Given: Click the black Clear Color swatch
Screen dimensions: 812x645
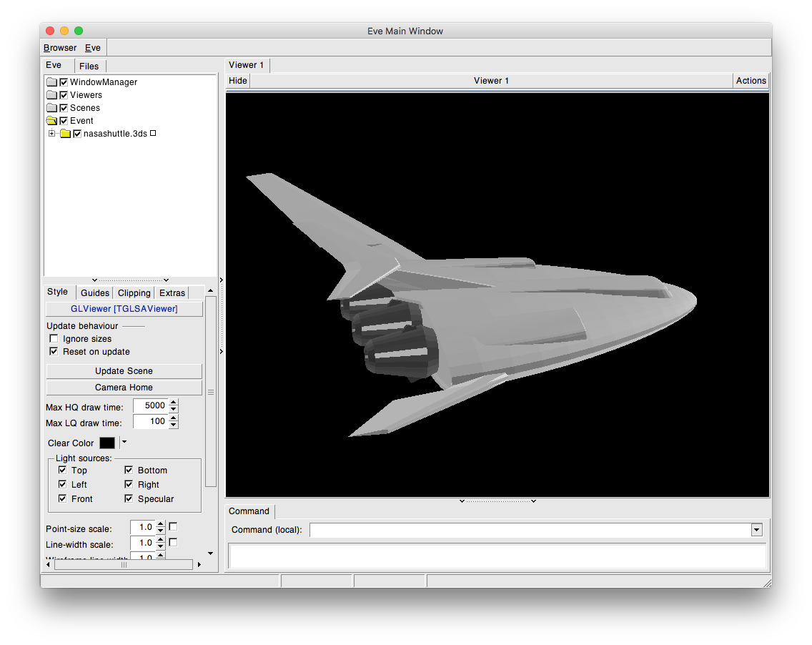Looking at the screenshot, I should pyautogui.click(x=107, y=443).
